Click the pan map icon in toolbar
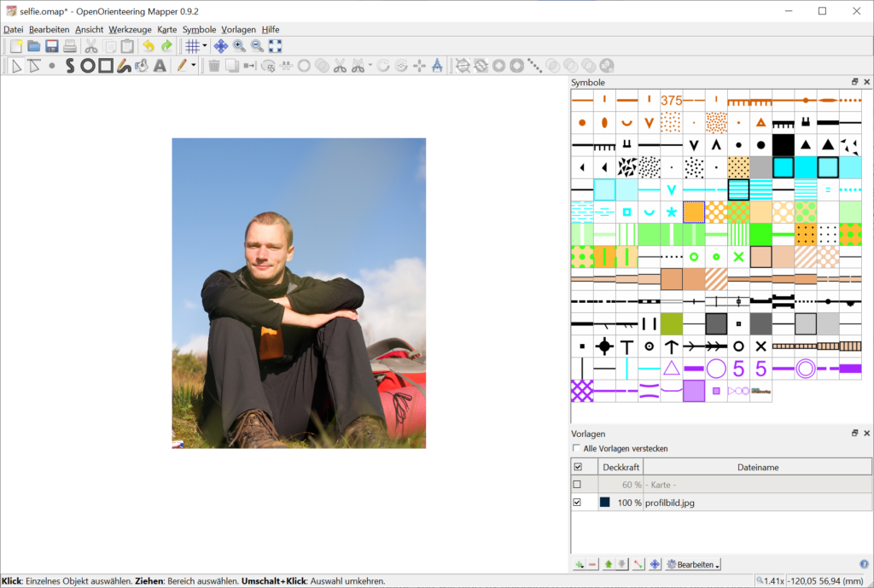 220,46
